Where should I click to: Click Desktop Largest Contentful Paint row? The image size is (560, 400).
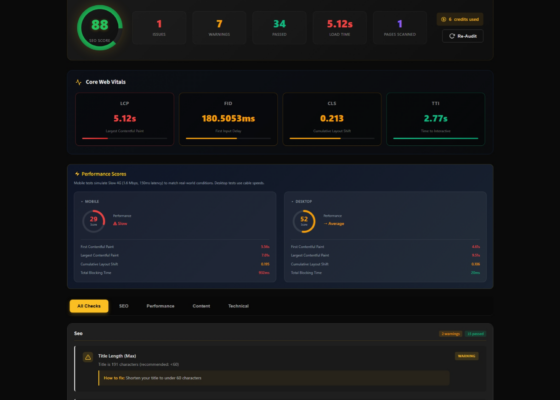pos(385,255)
